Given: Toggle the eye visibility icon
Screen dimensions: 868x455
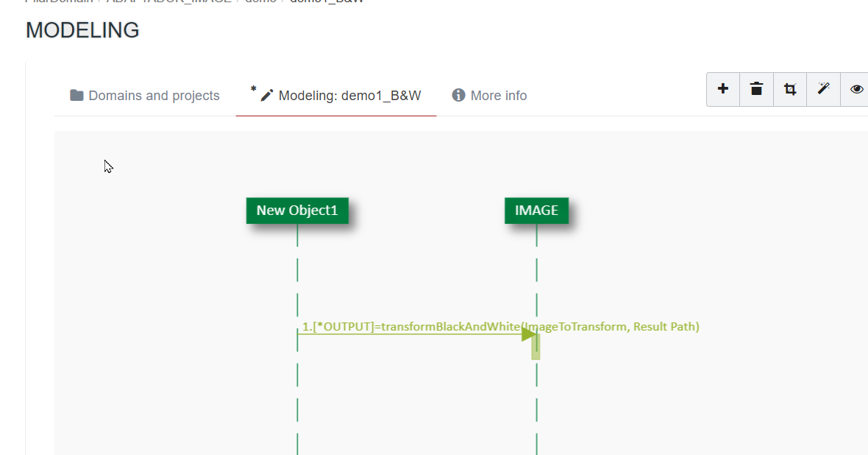Looking at the screenshot, I should click(x=856, y=89).
